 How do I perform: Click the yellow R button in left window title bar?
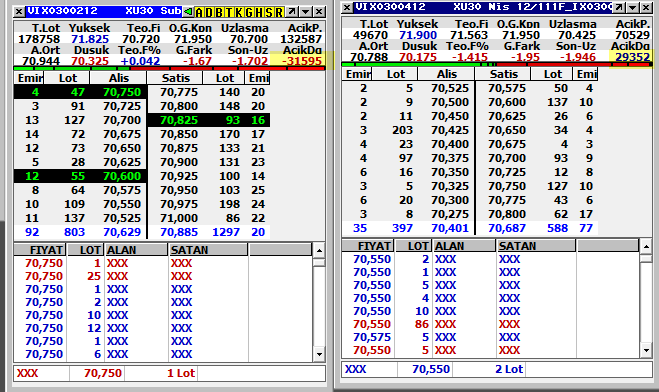[x=279, y=12]
